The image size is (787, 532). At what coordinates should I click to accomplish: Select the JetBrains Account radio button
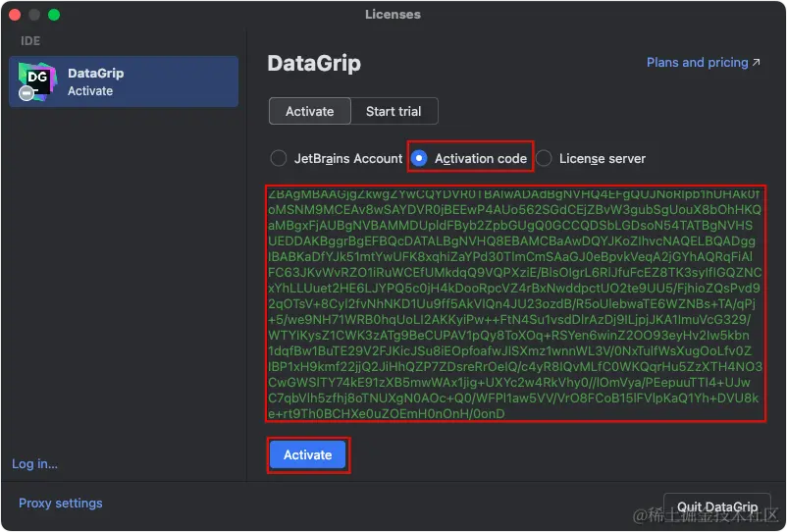point(279,158)
